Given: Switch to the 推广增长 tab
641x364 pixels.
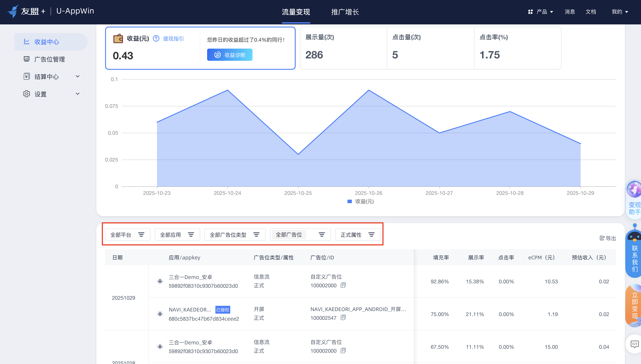Looking at the screenshot, I should [x=345, y=12].
